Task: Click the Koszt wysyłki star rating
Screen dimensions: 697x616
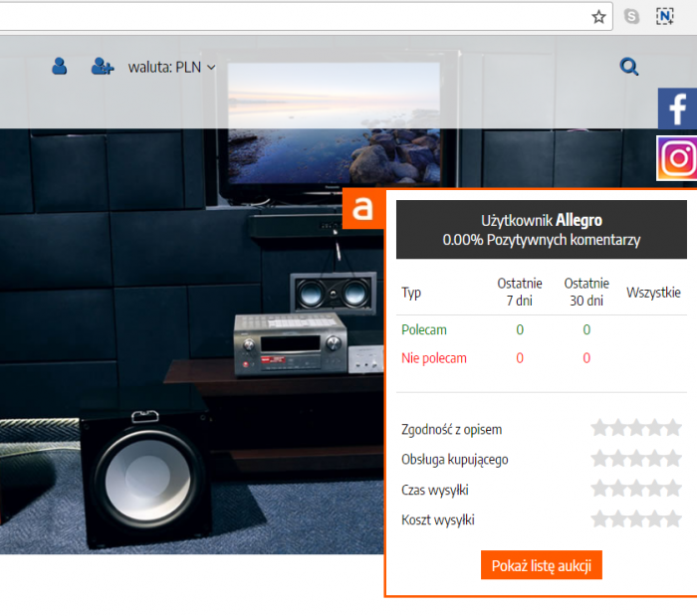Action: 636,518
